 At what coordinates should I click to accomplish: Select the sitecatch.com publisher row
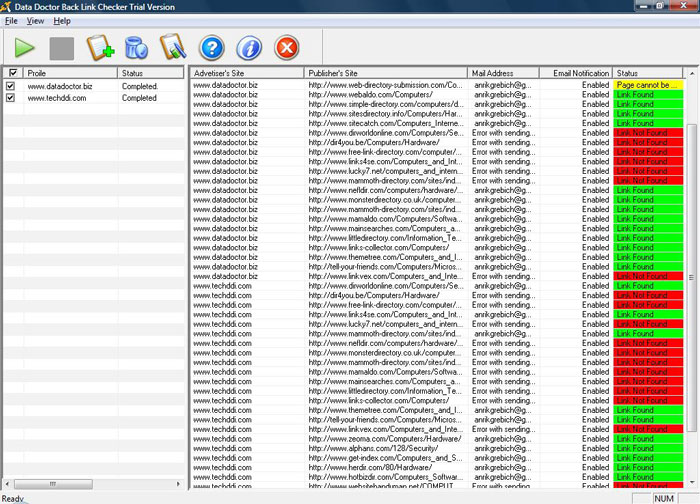[x=437, y=123]
